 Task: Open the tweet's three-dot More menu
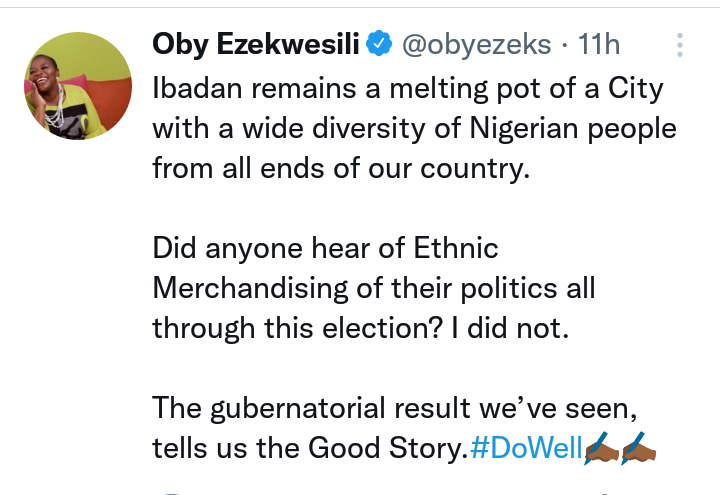pos(680,45)
